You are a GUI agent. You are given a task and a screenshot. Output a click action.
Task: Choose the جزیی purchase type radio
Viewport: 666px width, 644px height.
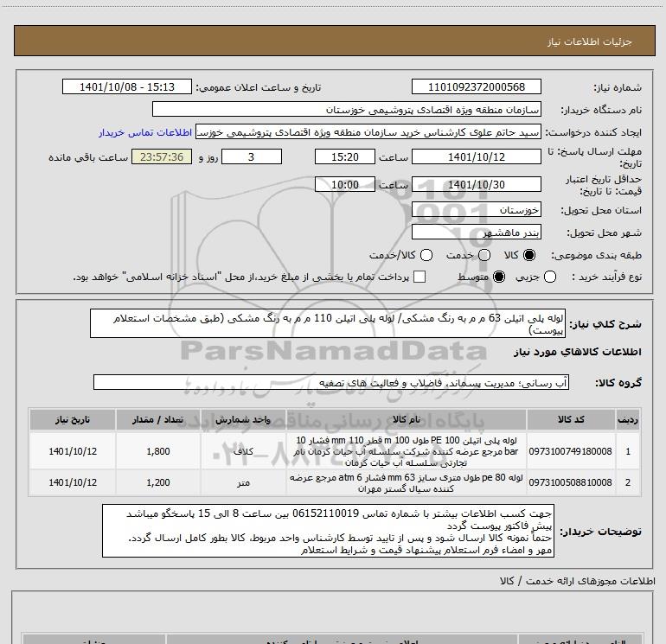(550, 277)
